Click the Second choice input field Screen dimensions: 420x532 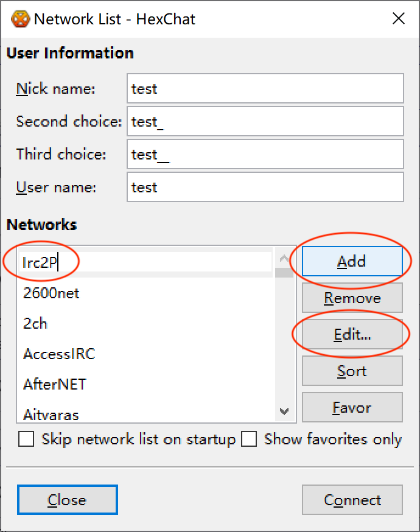point(265,122)
